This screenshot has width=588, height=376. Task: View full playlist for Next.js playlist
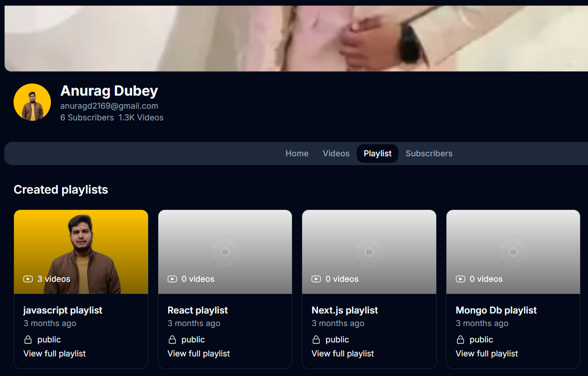(343, 354)
